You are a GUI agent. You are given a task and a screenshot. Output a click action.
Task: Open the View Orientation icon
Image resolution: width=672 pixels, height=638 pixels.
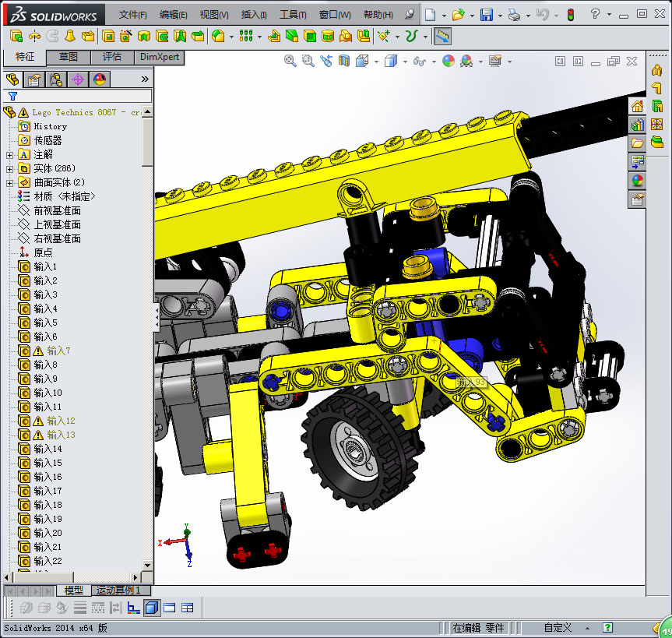(363, 62)
